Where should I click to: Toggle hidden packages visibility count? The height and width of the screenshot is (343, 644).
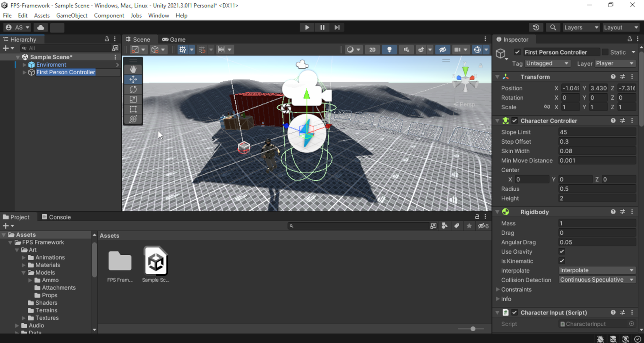coord(483,226)
